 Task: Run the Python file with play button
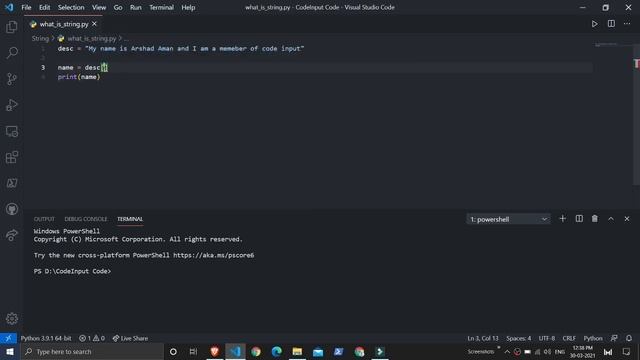click(x=594, y=24)
